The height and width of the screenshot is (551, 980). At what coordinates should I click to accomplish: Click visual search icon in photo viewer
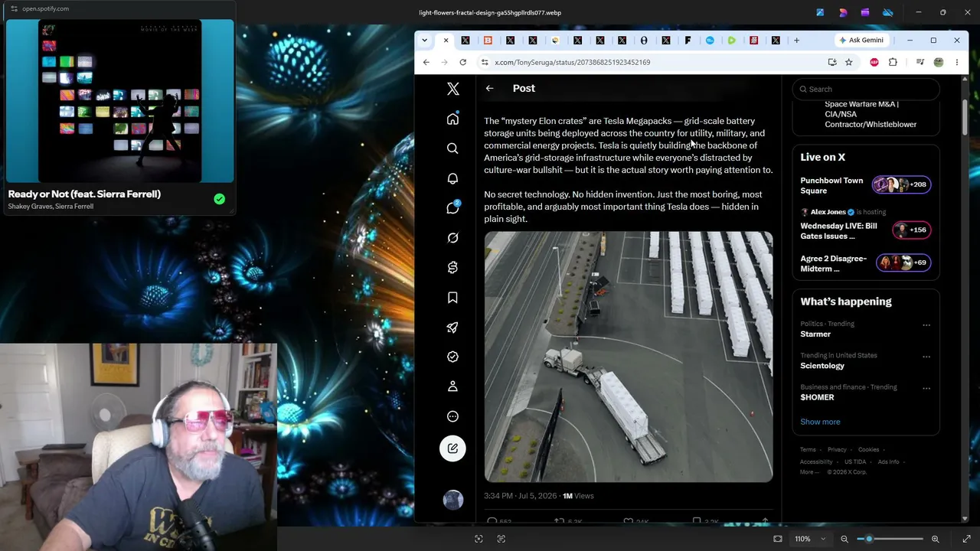pos(479,539)
